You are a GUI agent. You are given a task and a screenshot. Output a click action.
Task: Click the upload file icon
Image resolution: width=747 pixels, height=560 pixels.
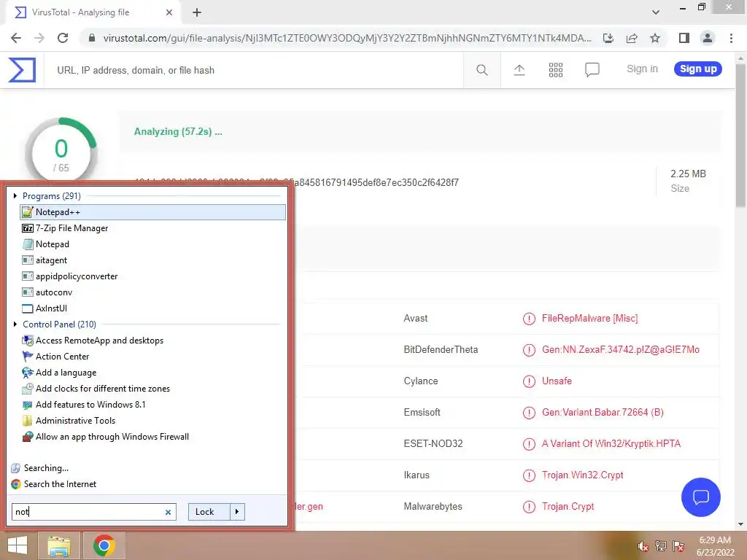pos(519,70)
